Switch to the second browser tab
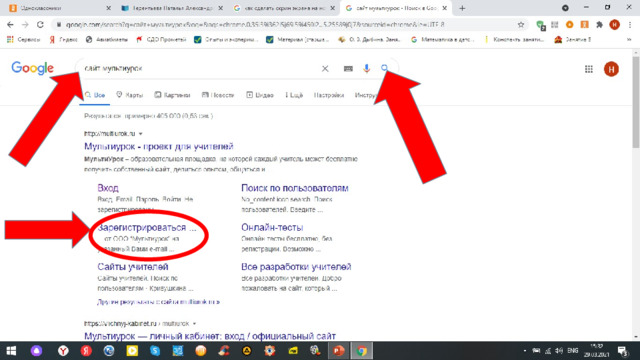 (x=171, y=8)
